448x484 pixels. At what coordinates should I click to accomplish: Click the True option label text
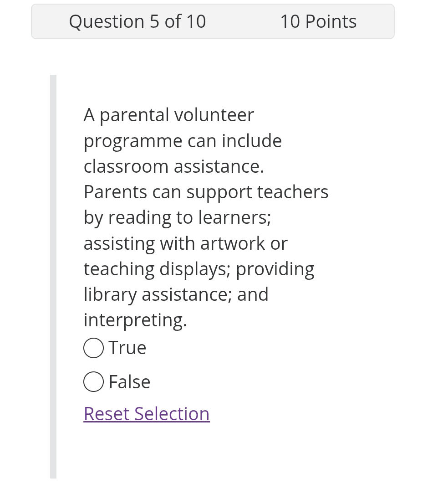[127, 347]
